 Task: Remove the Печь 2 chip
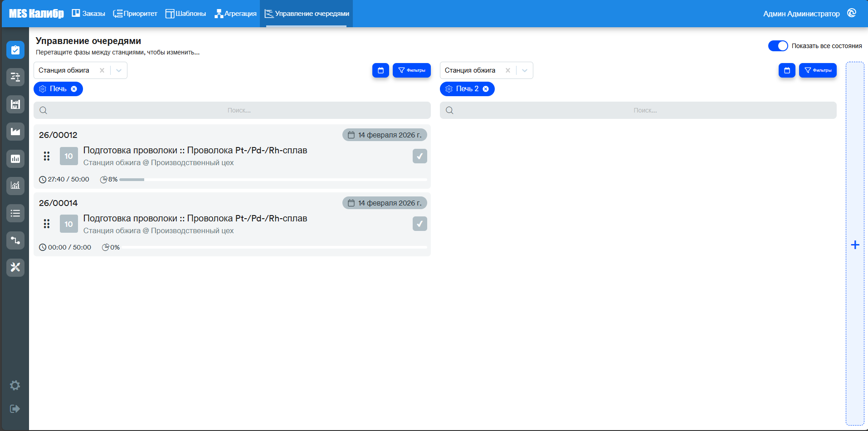(x=486, y=89)
